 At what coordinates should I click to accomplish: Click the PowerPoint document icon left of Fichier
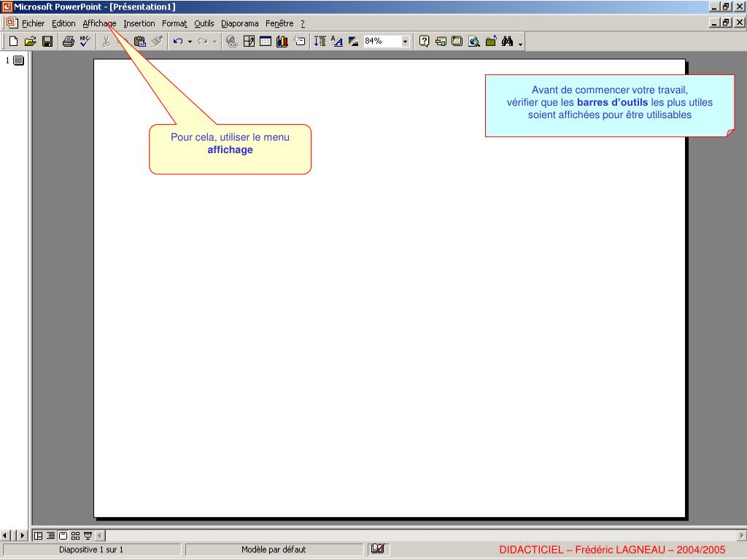point(12,23)
